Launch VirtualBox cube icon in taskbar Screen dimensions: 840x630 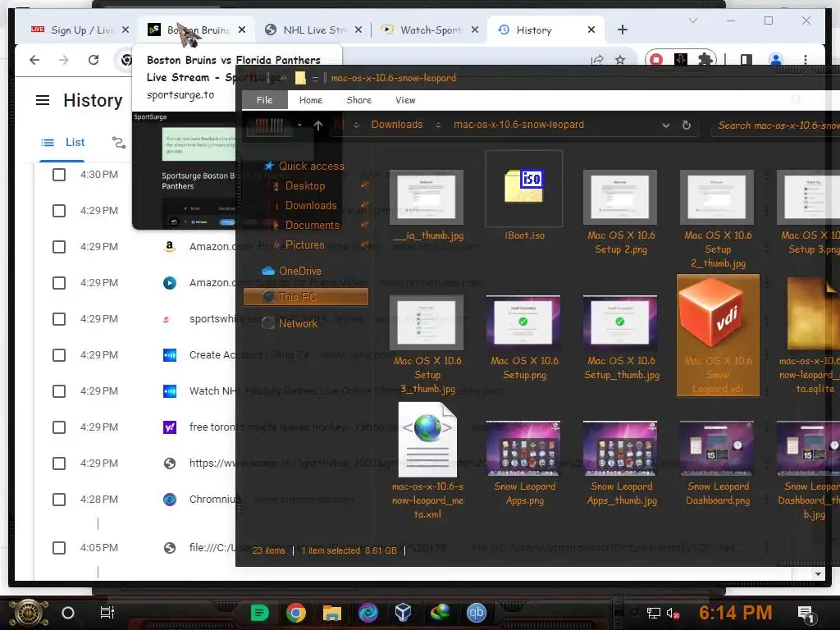404,612
